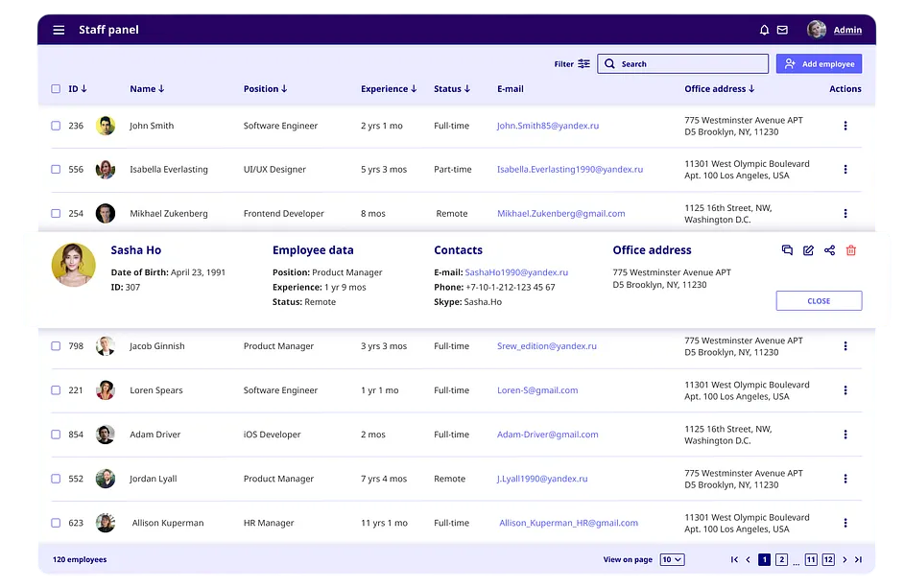This screenshot has width=904, height=588.
Task: Toggle the select-all checkbox in header
Action: click(56, 89)
